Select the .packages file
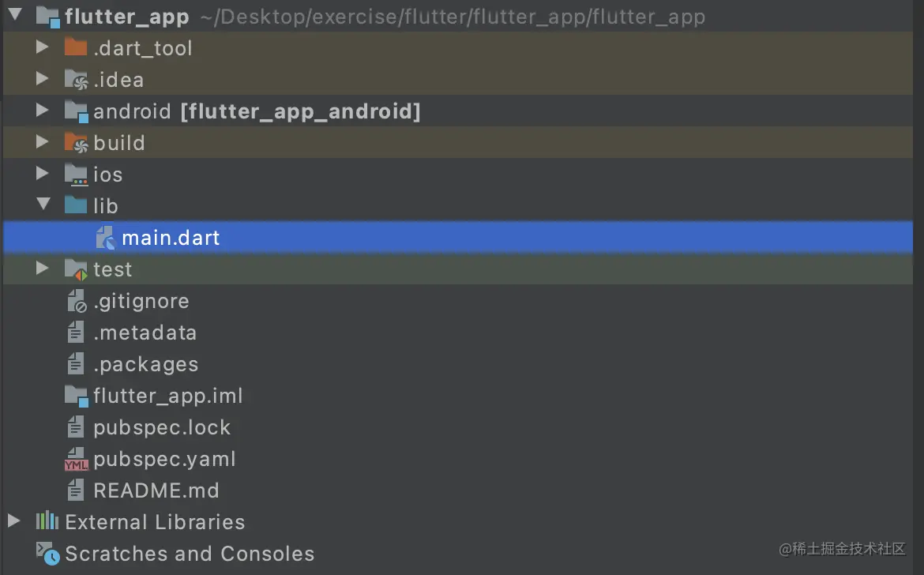Viewport: 924px width, 575px height. coord(145,364)
